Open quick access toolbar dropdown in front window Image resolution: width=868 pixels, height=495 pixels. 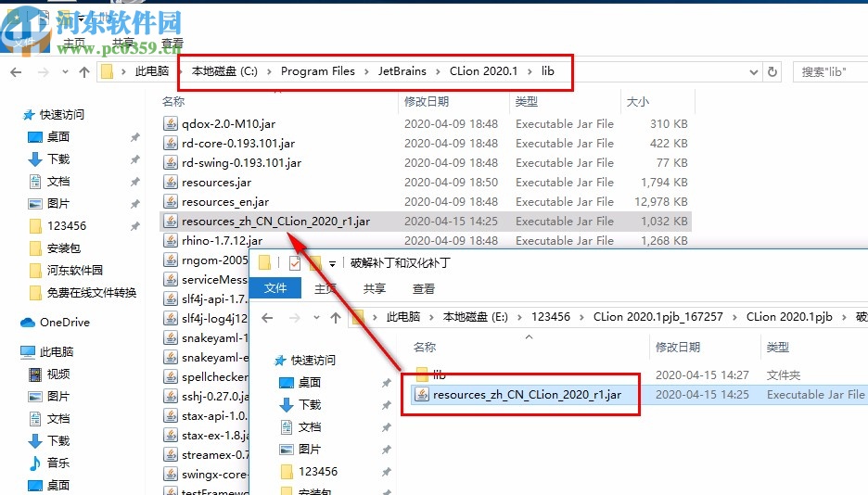click(332, 264)
